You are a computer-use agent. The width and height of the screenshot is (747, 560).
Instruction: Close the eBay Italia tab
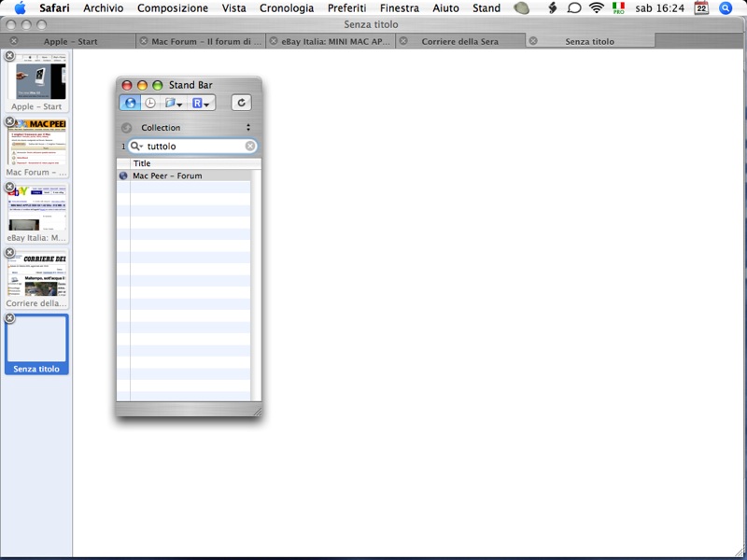pos(274,41)
